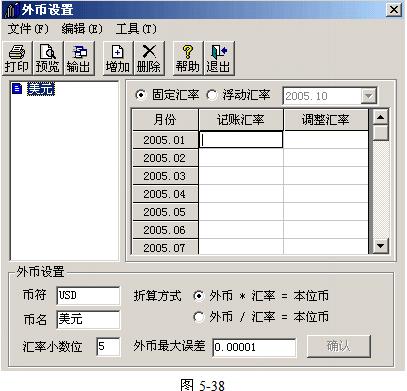
Task: Choose 外币 * 汇率 = 本位币 conversion
Action: (199, 296)
